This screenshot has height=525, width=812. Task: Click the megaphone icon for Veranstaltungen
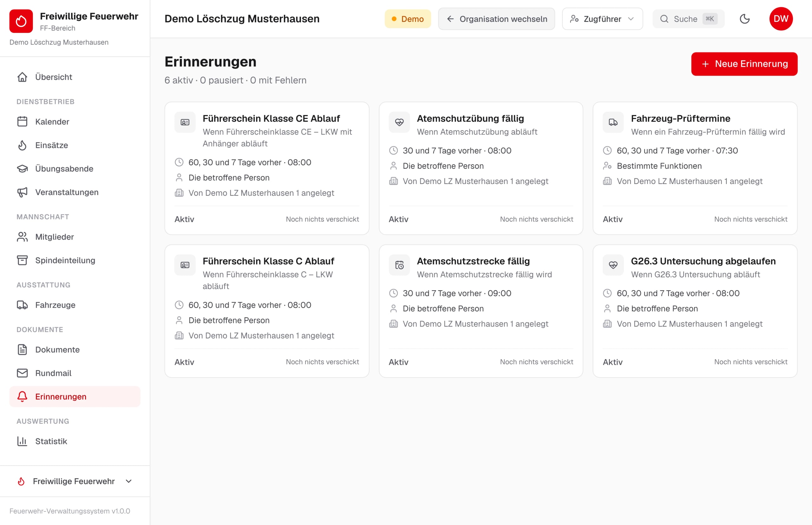coord(23,192)
